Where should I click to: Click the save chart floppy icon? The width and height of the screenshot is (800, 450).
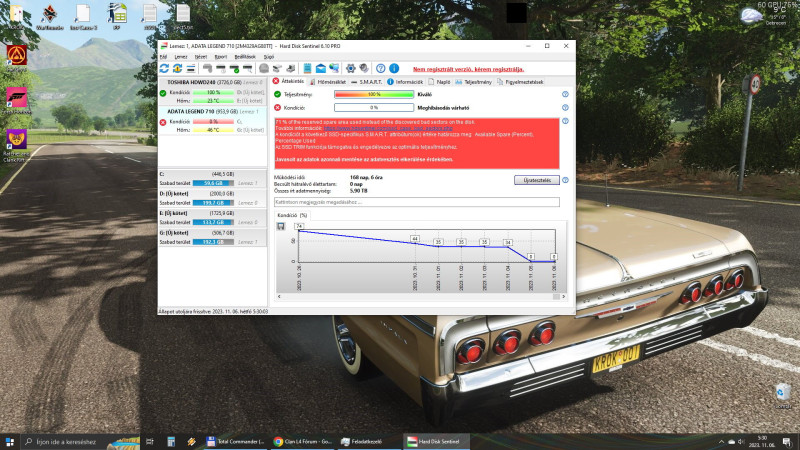tap(281, 226)
